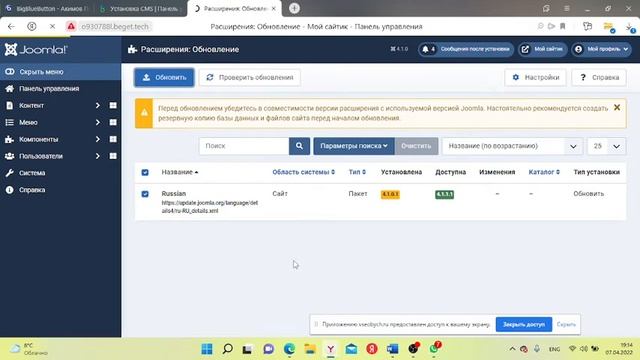Viewport: 640px width, 360px height.
Task: Click Обновить toolbar button
Action: pos(164,77)
